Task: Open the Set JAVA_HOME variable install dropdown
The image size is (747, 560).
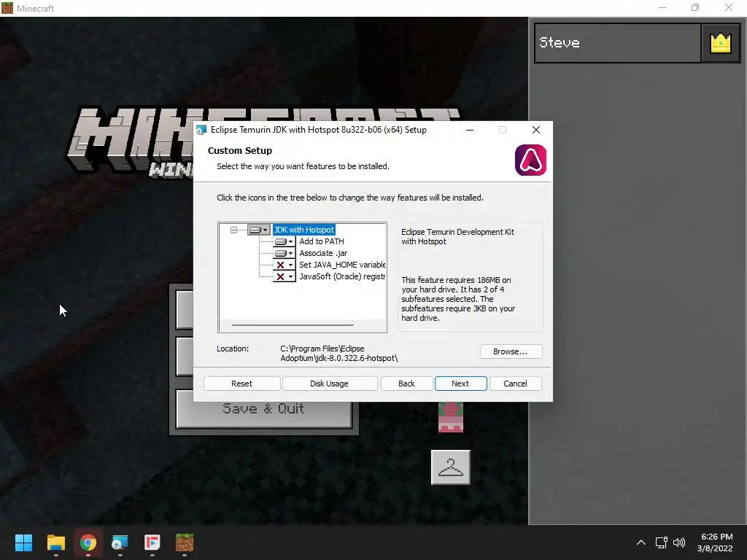Action: pos(284,265)
